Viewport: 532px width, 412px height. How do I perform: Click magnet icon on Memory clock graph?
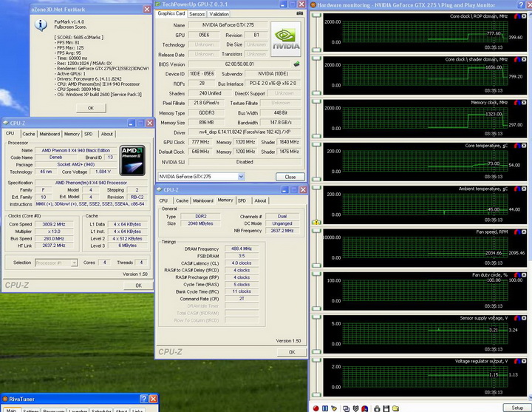click(x=517, y=102)
